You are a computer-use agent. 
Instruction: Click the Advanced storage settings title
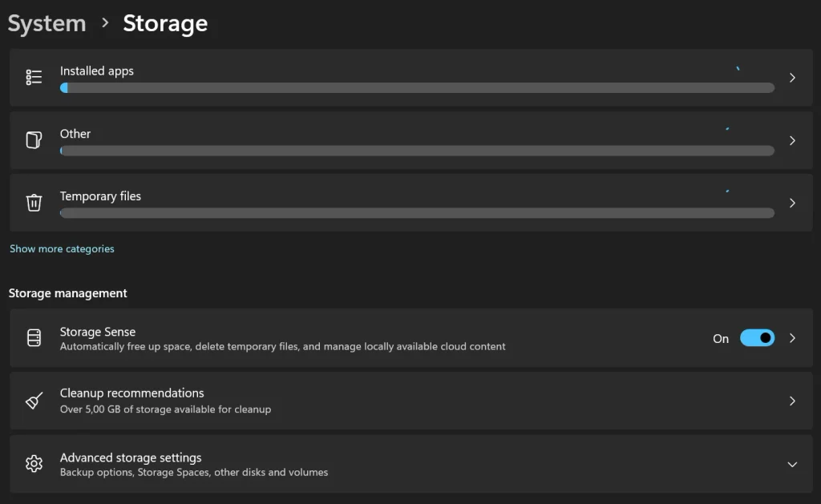(131, 458)
